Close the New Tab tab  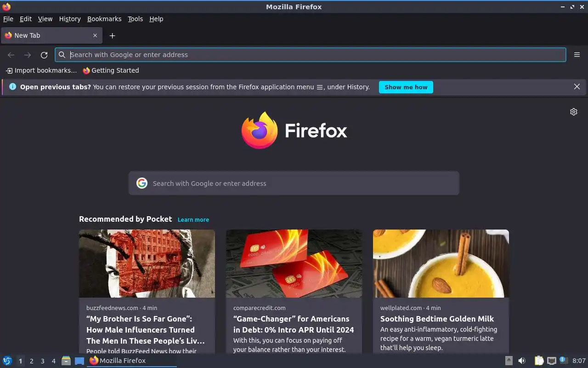click(95, 35)
